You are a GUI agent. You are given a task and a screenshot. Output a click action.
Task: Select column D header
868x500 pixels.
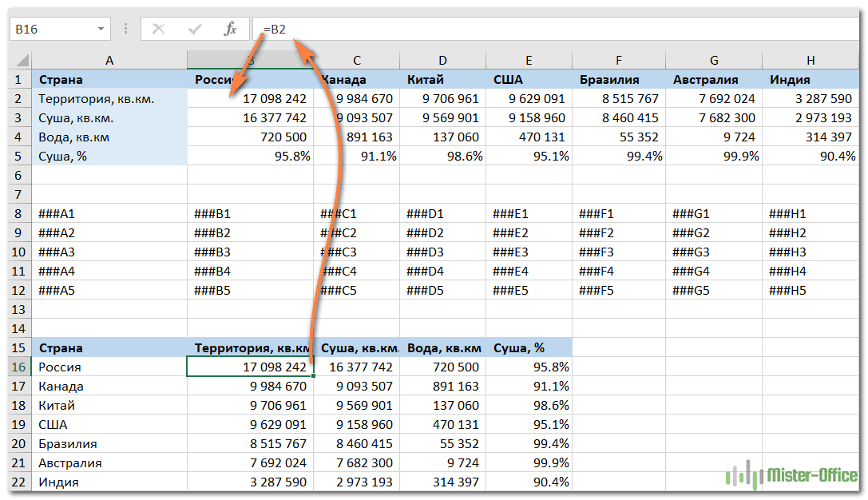[442, 61]
